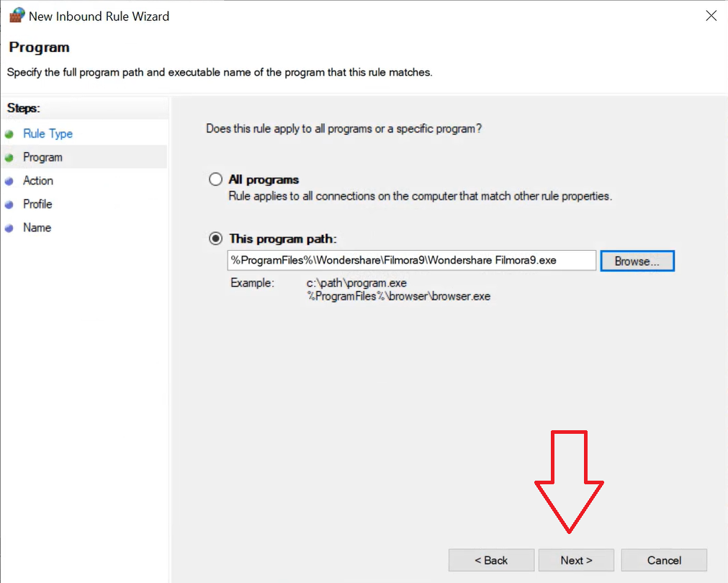Select the Action step in sidebar
Viewport: 728px width, 583px height.
tap(38, 181)
